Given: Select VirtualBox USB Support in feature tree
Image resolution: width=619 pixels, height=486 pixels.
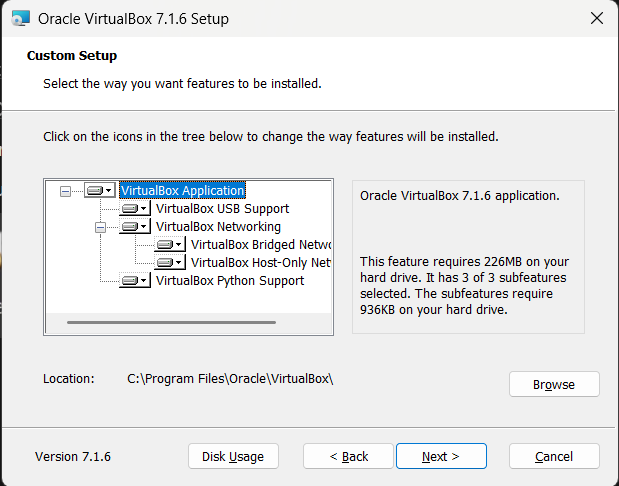Looking at the screenshot, I should click(x=222, y=209).
